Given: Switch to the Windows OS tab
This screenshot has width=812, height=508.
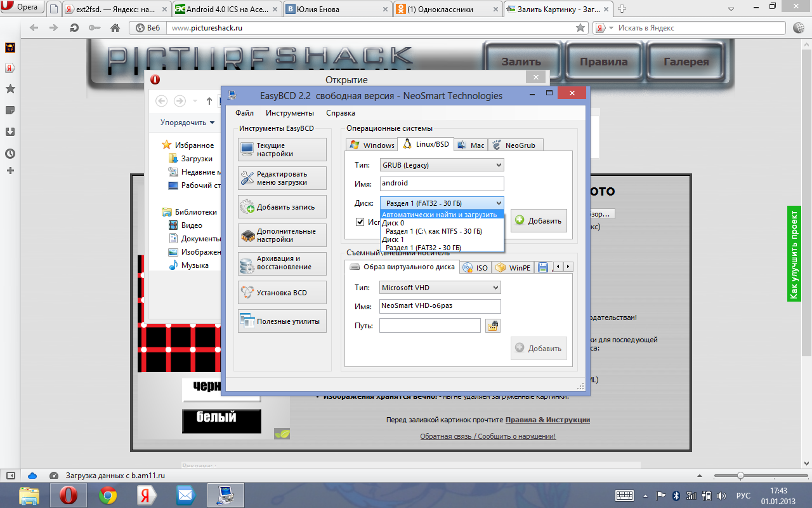Looking at the screenshot, I should tap(372, 145).
